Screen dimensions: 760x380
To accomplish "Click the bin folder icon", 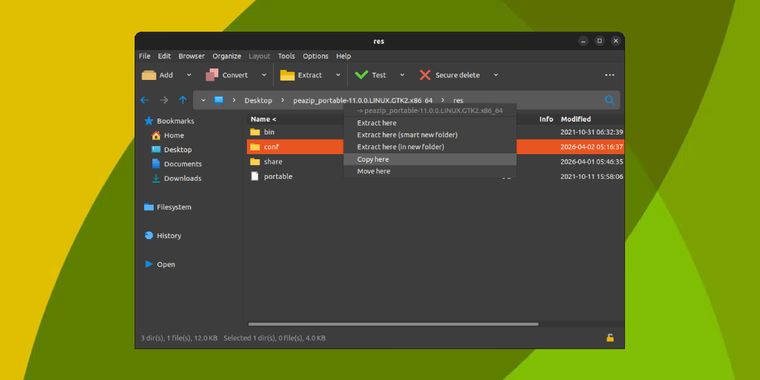I will pyautogui.click(x=255, y=132).
